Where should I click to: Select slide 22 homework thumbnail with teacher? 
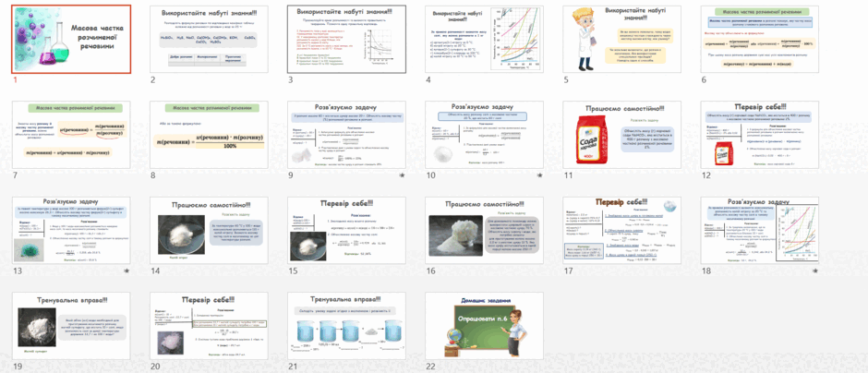click(485, 326)
